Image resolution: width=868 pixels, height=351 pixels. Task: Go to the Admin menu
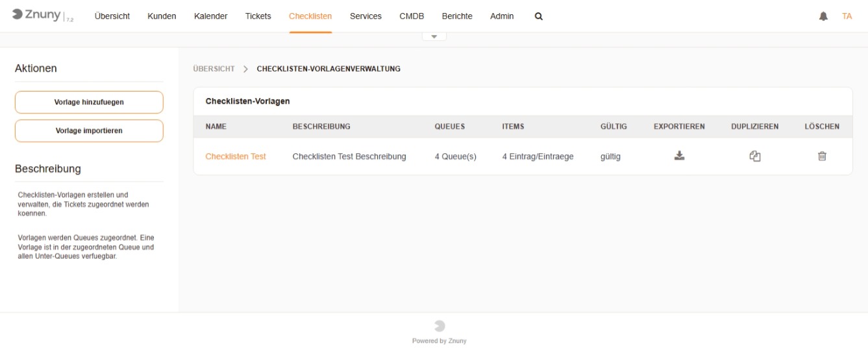(x=502, y=17)
